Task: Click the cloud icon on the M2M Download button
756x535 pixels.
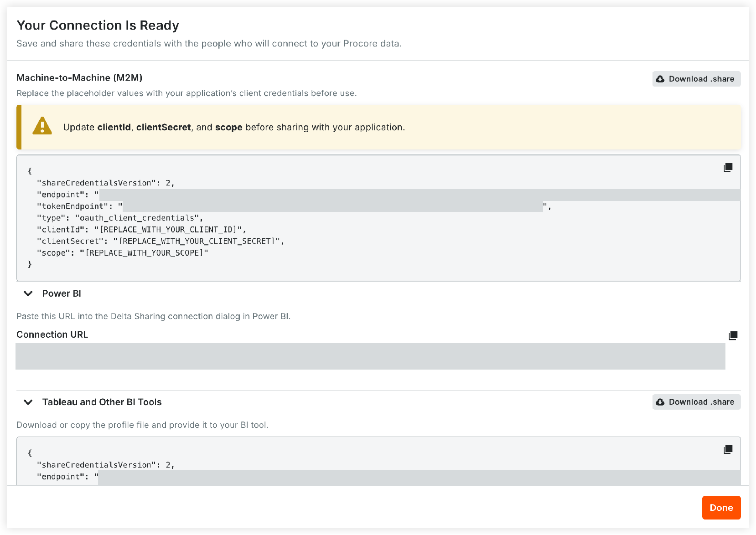Action: pos(660,79)
